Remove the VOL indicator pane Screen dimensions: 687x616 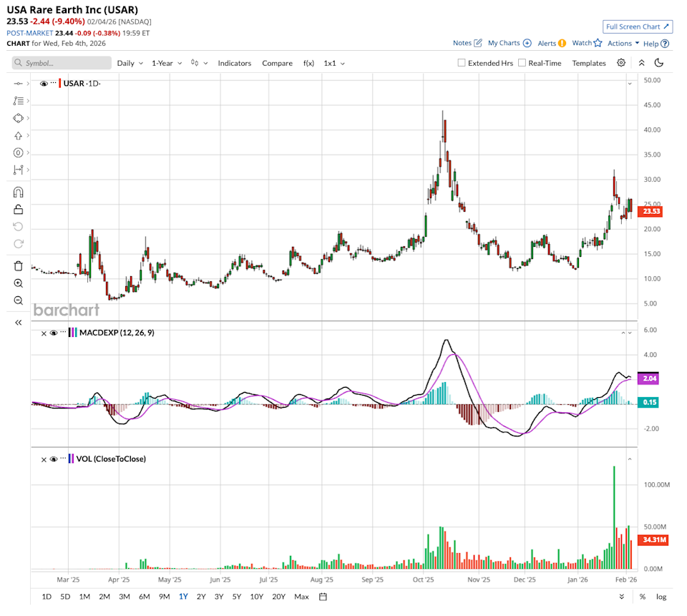click(x=44, y=459)
